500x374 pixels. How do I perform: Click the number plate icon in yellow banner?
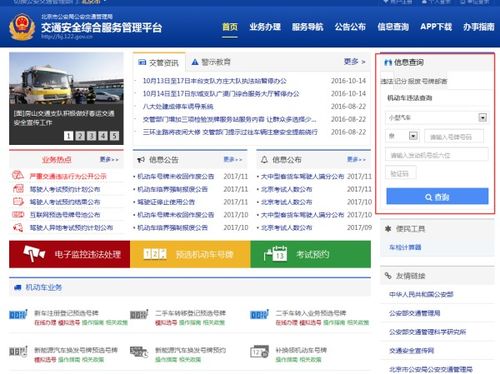pyautogui.click(x=155, y=254)
